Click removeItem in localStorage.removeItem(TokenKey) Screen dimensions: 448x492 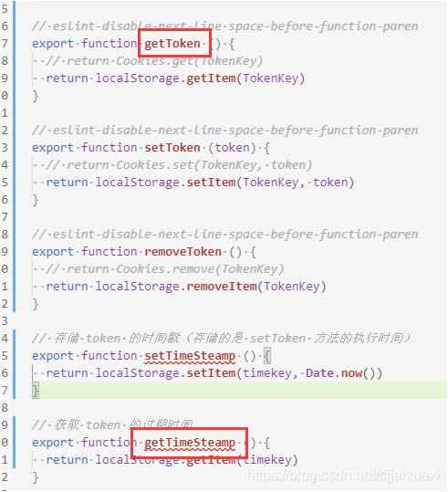[222, 287]
